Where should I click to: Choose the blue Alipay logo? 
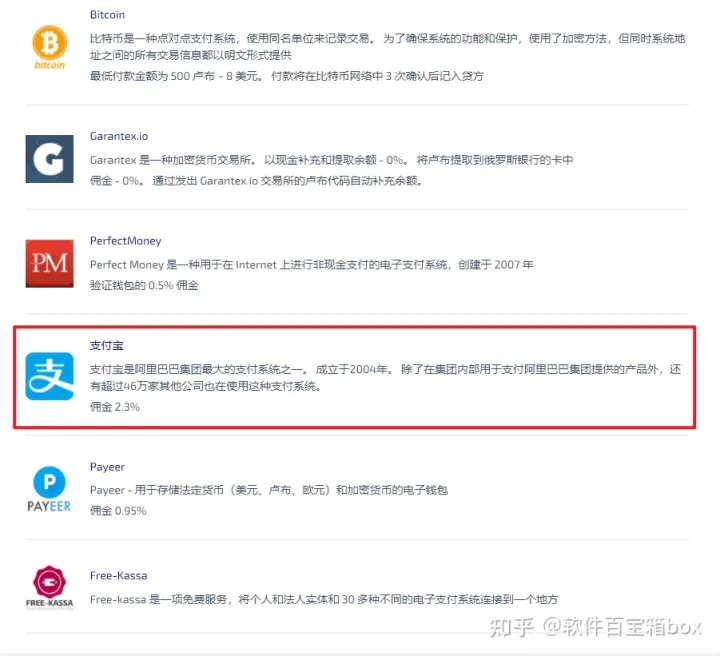pos(49,376)
